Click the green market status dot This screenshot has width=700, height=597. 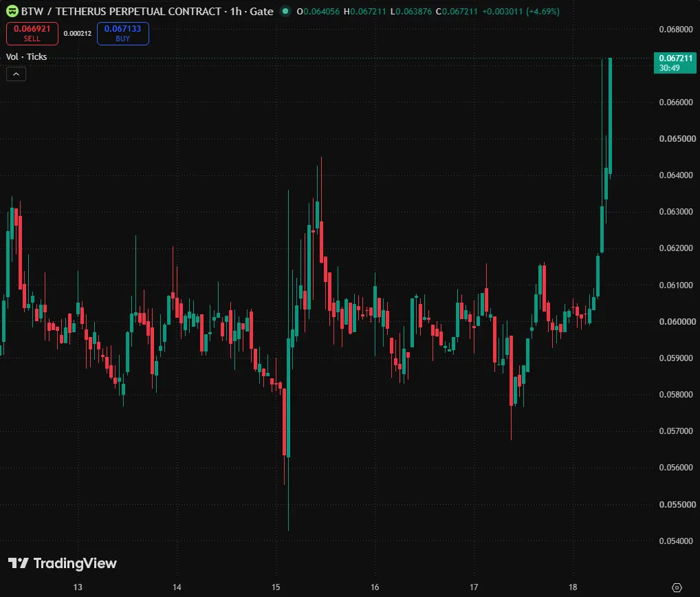click(285, 11)
